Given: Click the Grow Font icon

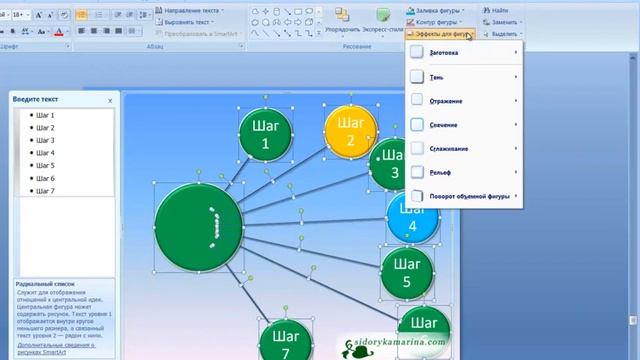Looking at the screenshot, I should 38,15.
